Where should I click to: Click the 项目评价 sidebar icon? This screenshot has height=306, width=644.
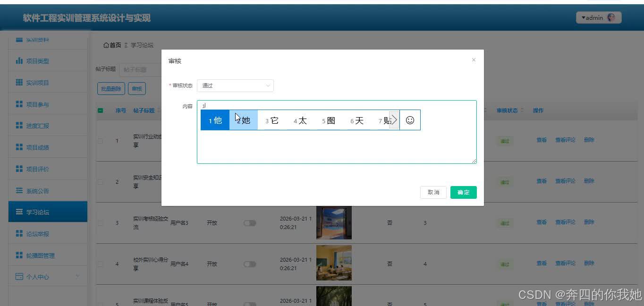[19, 169]
